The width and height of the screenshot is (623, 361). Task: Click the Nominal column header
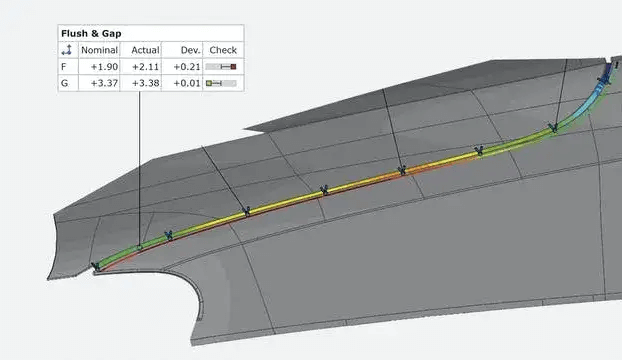click(x=99, y=50)
